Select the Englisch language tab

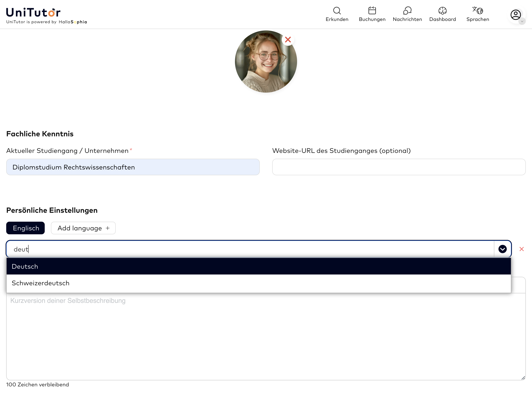(25, 228)
